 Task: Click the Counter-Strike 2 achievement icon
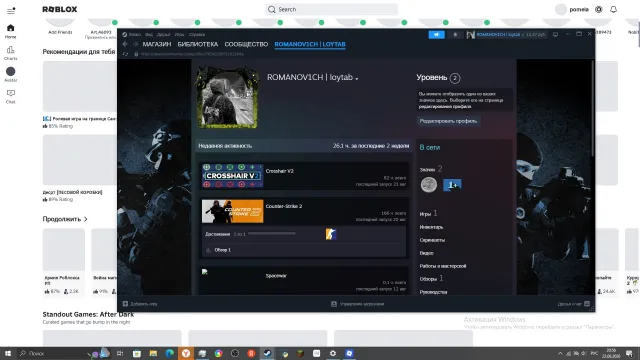coord(331,234)
